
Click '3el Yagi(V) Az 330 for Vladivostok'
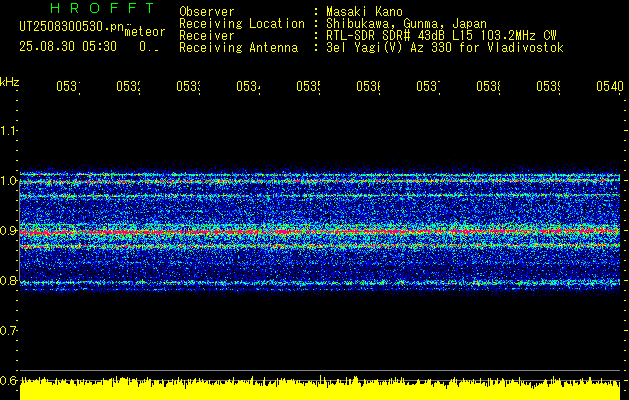pyautogui.click(x=445, y=48)
